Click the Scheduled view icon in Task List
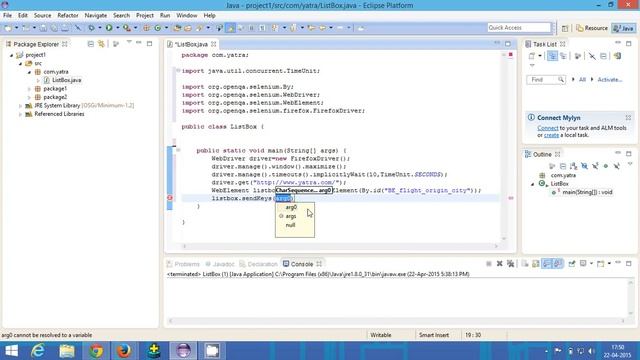 point(563,56)
